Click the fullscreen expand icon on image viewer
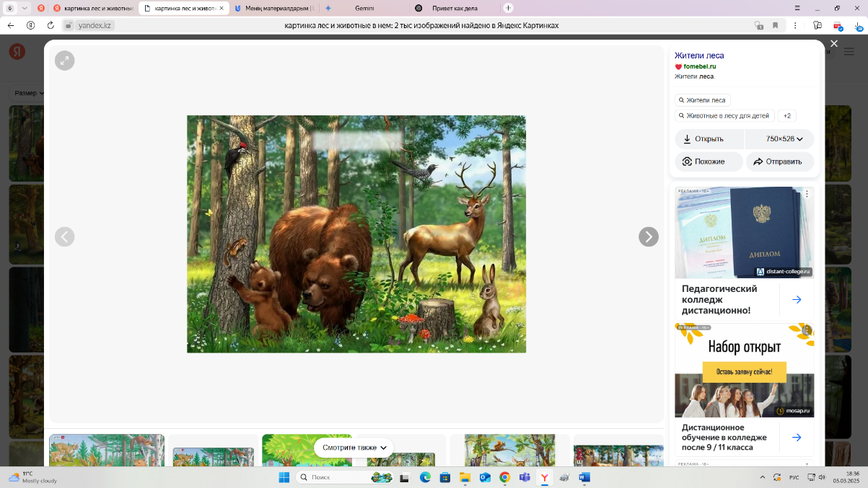This screenshot has width=868, height=488. point(65,61)
